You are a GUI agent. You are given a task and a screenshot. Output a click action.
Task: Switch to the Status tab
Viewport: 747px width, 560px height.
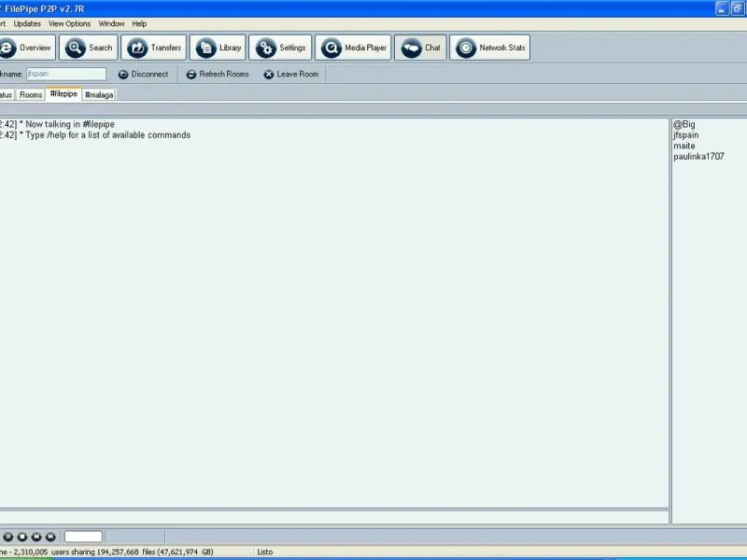(x=7, y=95)
